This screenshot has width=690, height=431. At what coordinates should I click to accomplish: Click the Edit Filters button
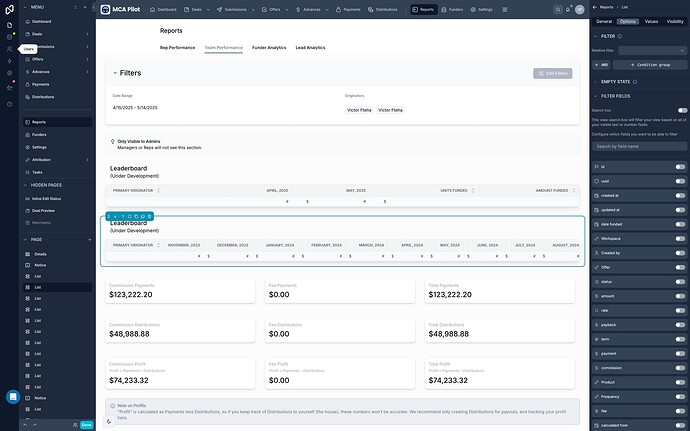[552, 74]
